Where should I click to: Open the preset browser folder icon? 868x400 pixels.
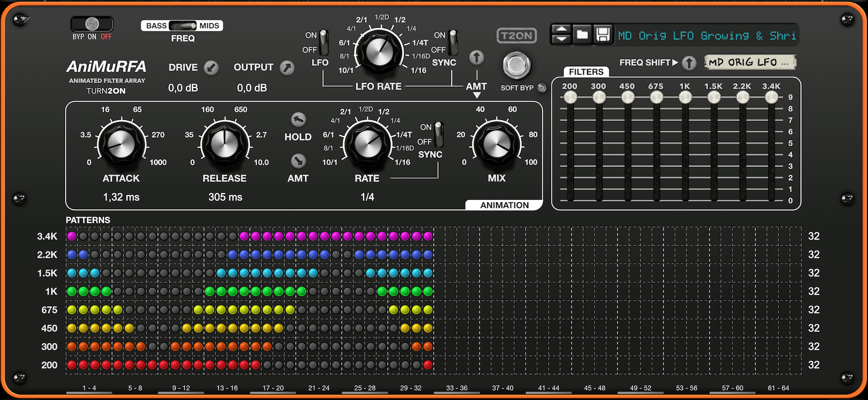(x=582, y=35)
